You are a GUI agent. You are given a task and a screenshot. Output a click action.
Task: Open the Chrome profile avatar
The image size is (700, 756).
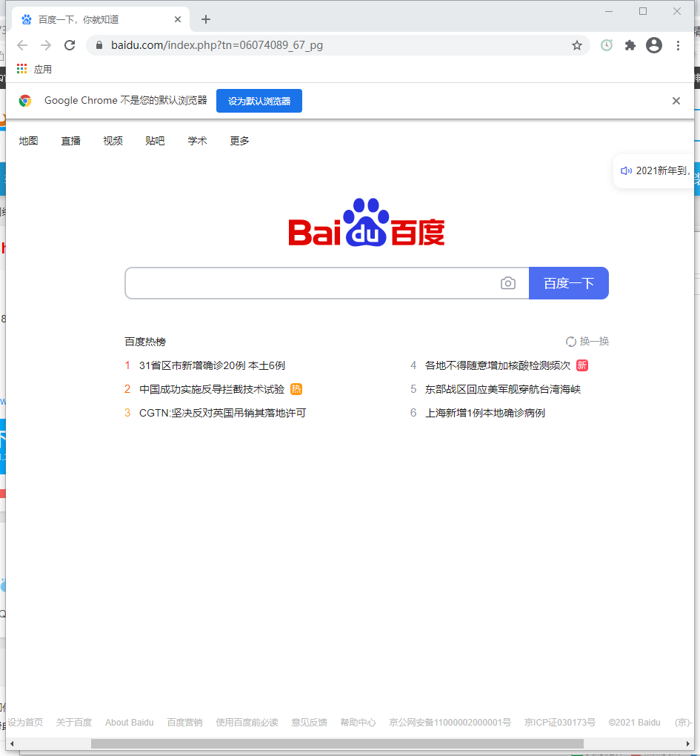coord(654,45)
